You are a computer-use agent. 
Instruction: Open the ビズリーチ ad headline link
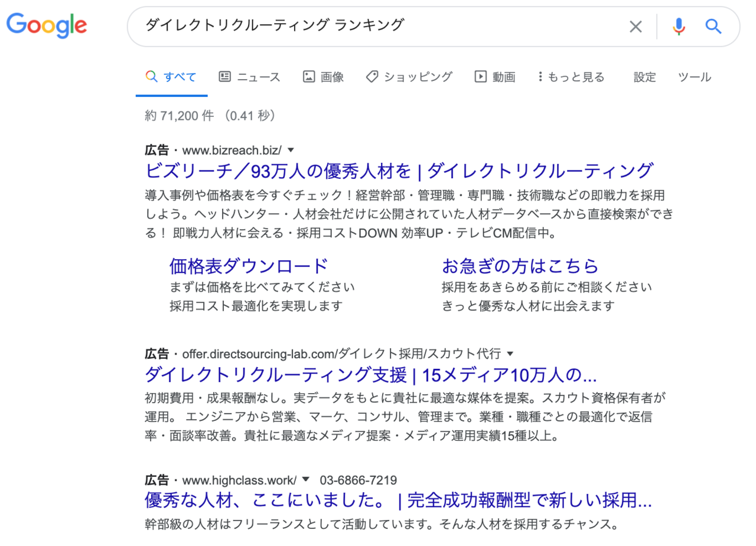click(399, 171)
